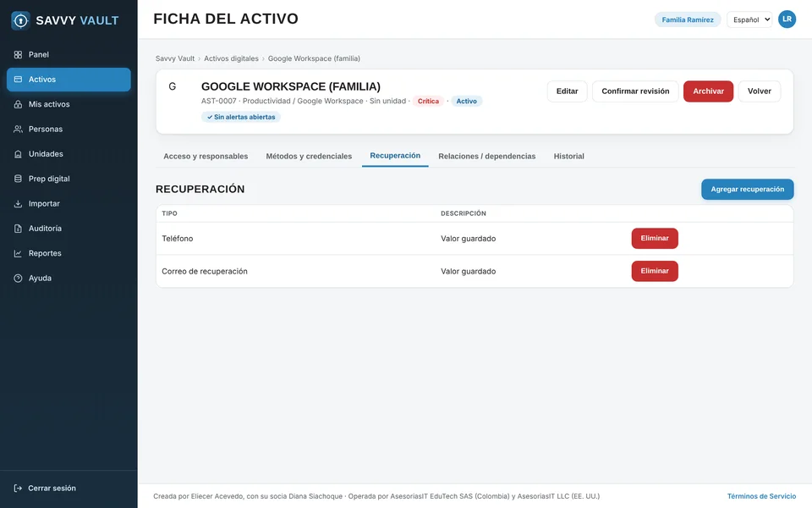This screenshot has width=812, height=508.
Task: Delete the Correo de recuperación entry
Action: click(655, 271)
